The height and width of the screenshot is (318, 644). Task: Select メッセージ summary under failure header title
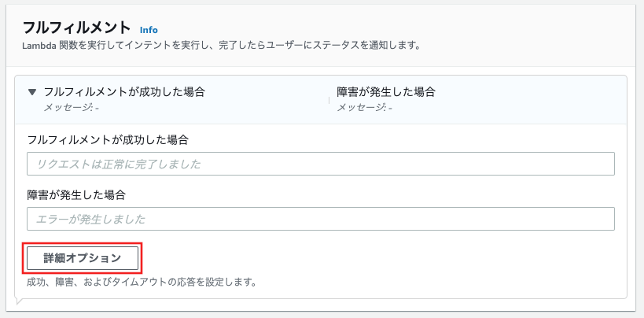tap(364, 108)
